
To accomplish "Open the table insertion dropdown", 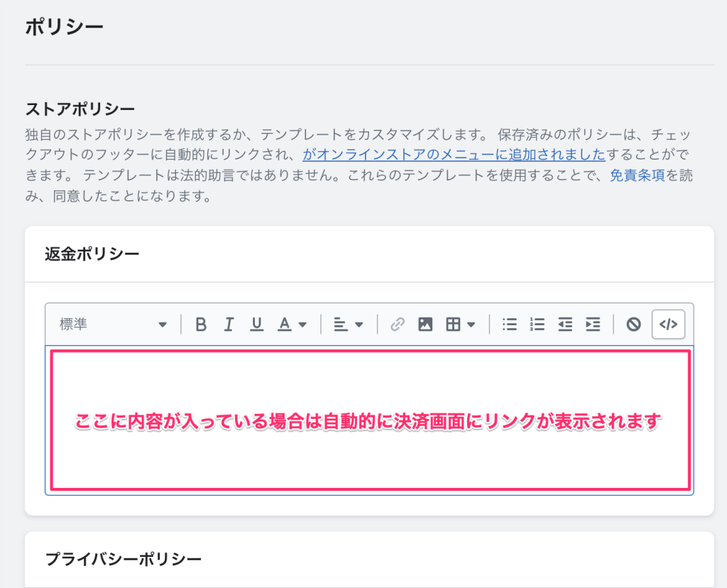I will [x=460, y=324].
